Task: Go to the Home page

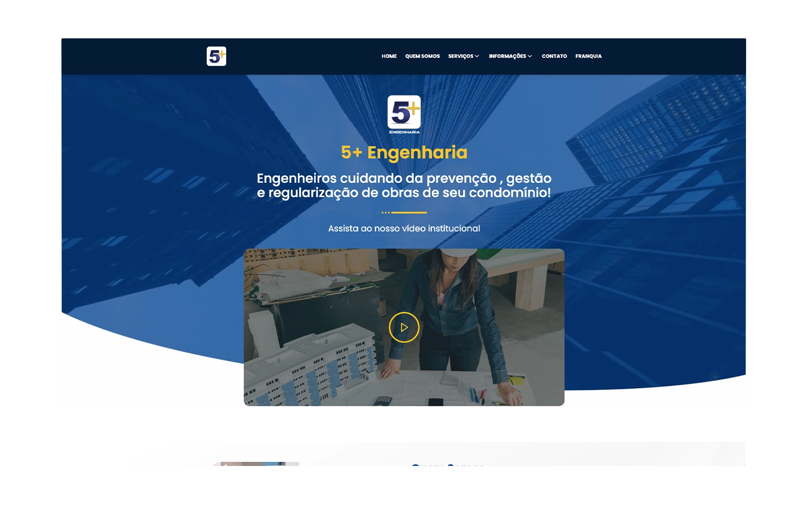Action: click(389, 56)
